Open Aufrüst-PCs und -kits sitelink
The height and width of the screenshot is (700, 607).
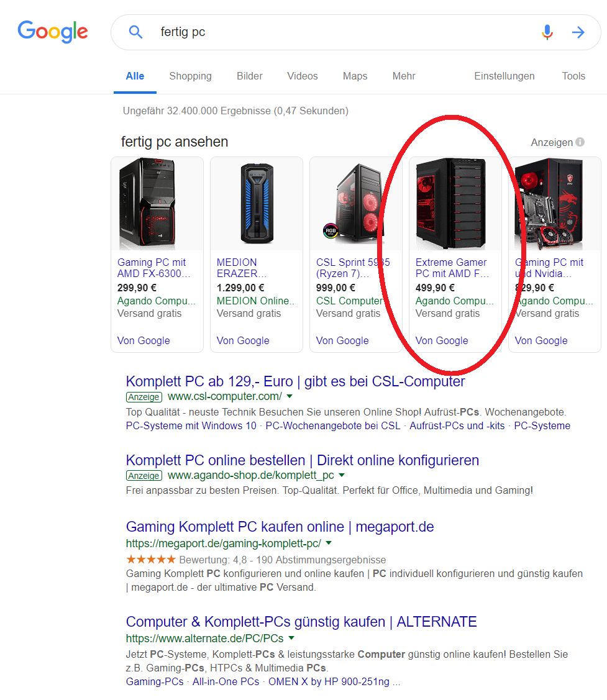click(457, 426)
